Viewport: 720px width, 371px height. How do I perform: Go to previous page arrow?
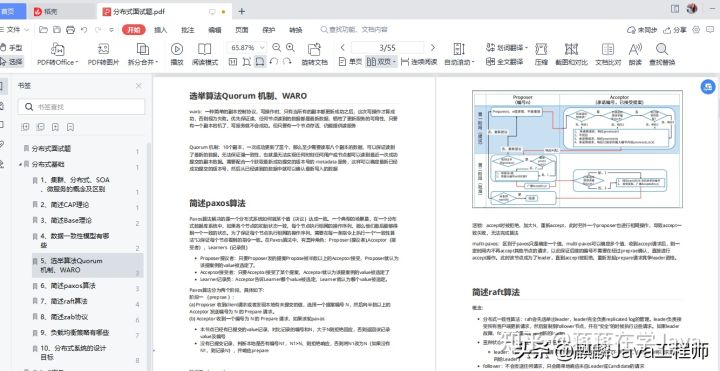[343, 47]
